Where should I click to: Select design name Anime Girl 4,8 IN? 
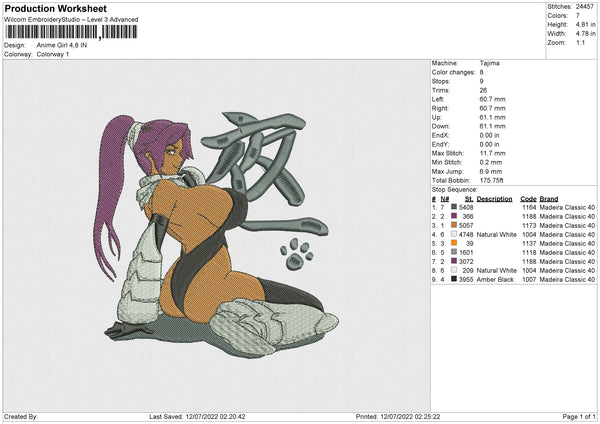pyautogui.click(x=62, y=45)
